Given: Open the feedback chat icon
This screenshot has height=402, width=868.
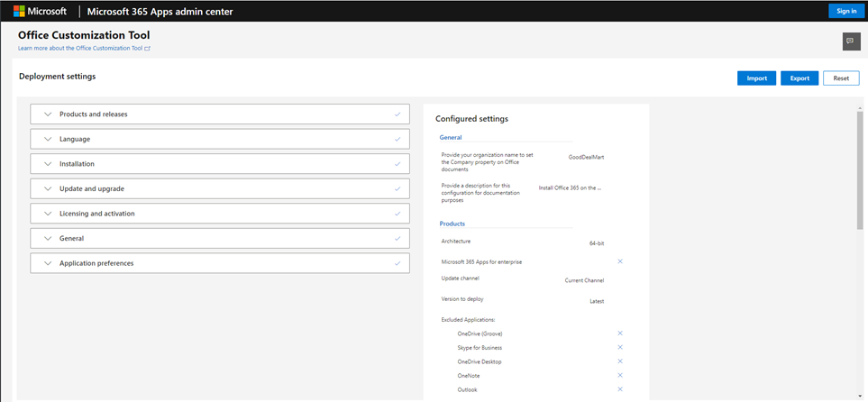Looking at the screenshot, I should tap(851, 41).
